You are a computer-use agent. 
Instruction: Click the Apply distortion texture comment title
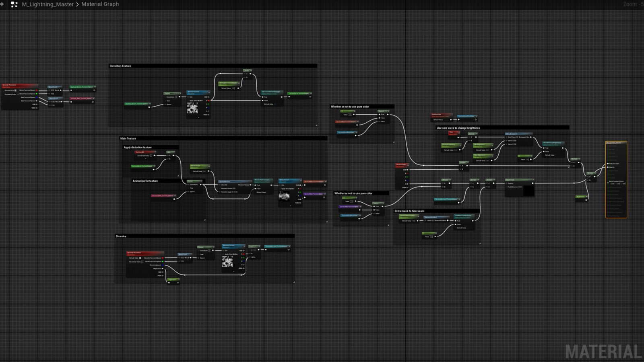(x=138, y=148)
